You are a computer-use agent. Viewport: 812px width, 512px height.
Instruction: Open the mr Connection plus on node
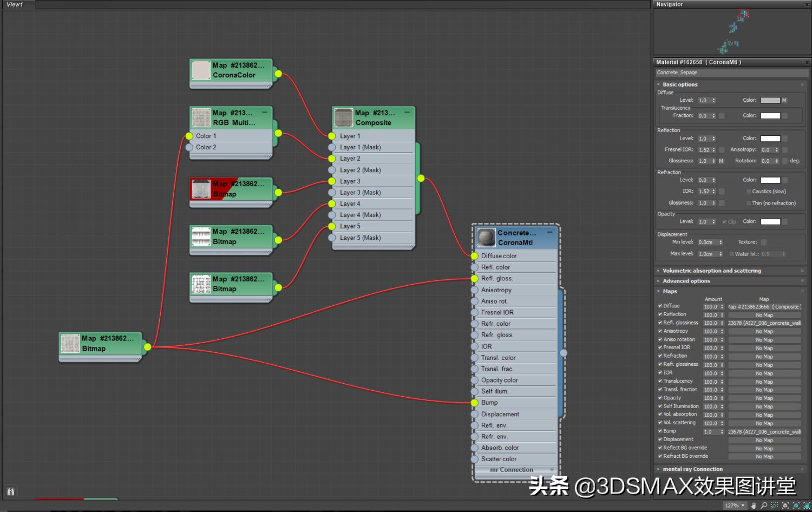[x=552, y=470]
